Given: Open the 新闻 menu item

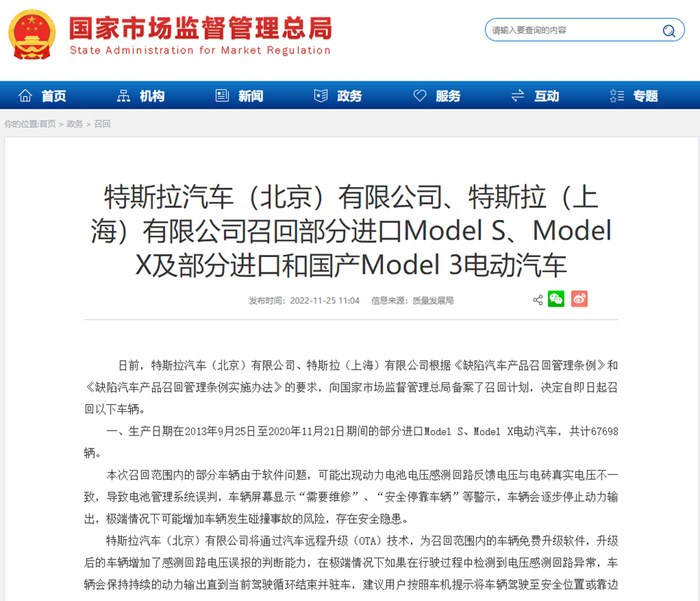Looking at the screenshot, I should (251, 96).
